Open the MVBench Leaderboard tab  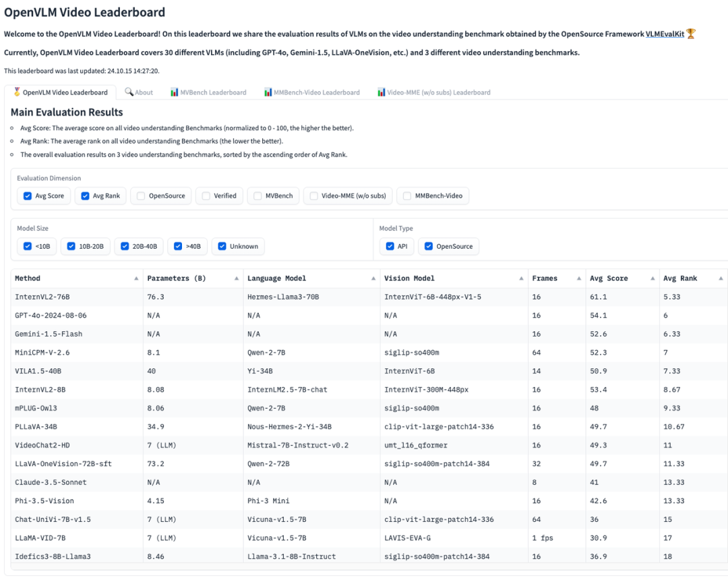coord(208,92)
